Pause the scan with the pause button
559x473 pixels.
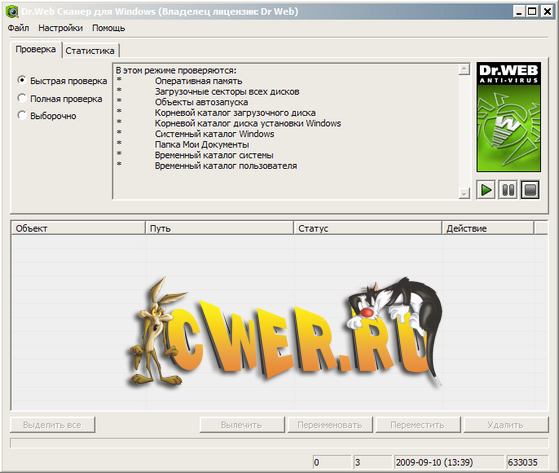click(x=508, y=190)
